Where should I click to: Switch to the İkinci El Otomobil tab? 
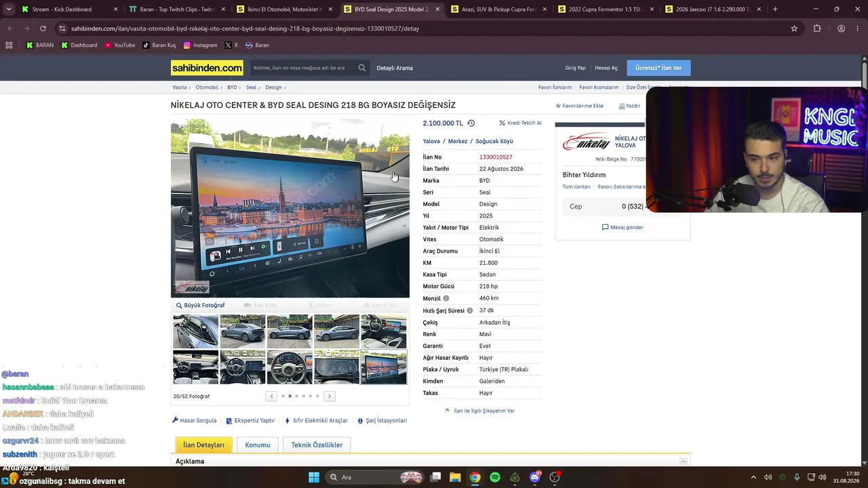click(284, 9)
